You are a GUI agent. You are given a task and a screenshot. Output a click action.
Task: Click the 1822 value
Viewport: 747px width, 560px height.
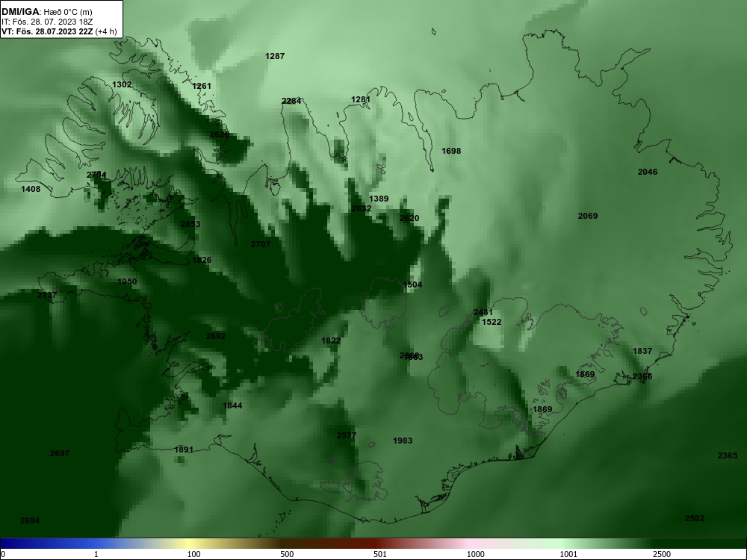(x=331, y=341)
